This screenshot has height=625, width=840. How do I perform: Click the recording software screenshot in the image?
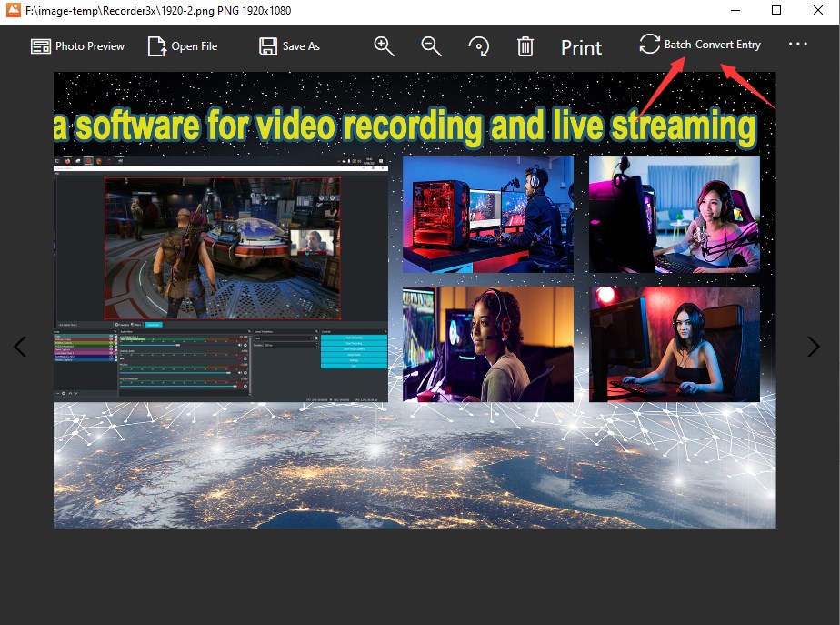tap(221, 277)
